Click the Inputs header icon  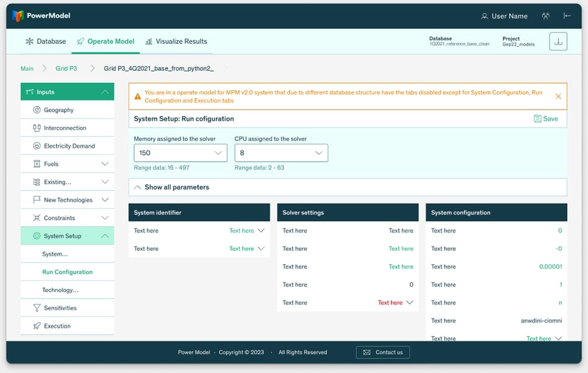point(29,92)
